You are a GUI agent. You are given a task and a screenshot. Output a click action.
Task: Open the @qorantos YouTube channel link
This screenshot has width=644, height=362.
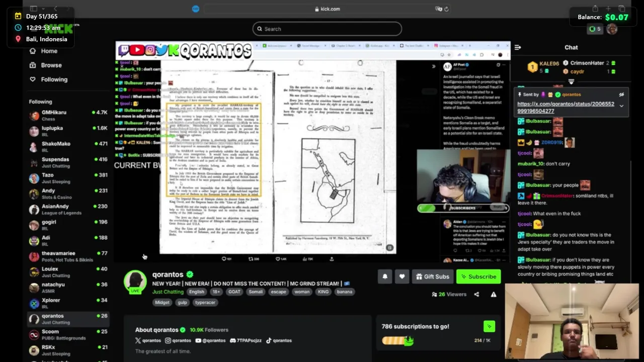210,340
